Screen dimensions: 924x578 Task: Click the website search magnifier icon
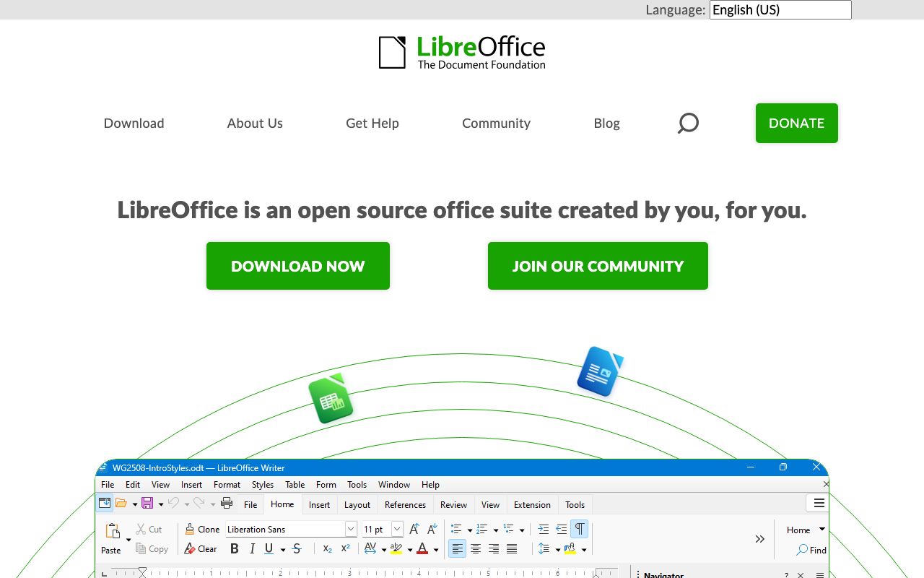click(688, 123)
